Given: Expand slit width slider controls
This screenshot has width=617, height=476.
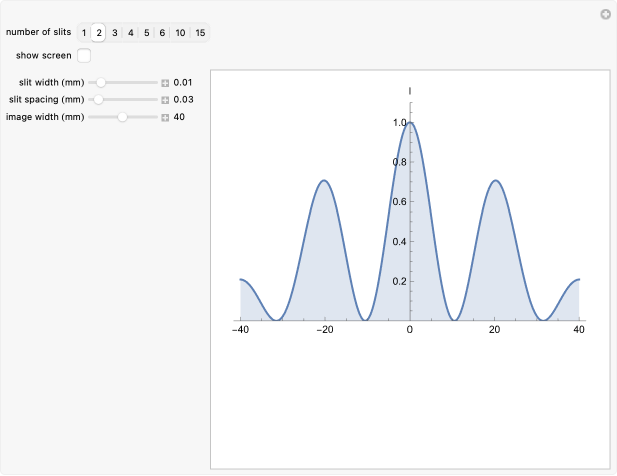Looking at the screenshot, I should (165, 83).
